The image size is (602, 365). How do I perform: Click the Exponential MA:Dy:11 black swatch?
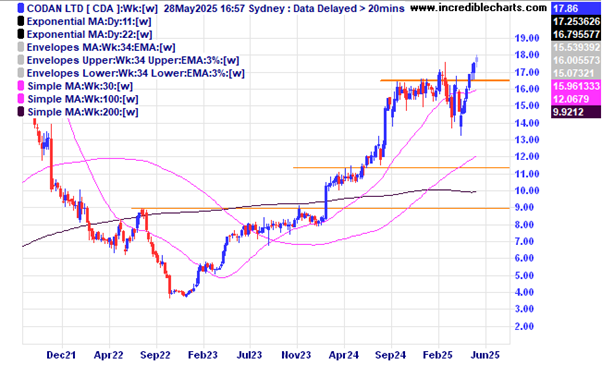(x=21, y=21)
